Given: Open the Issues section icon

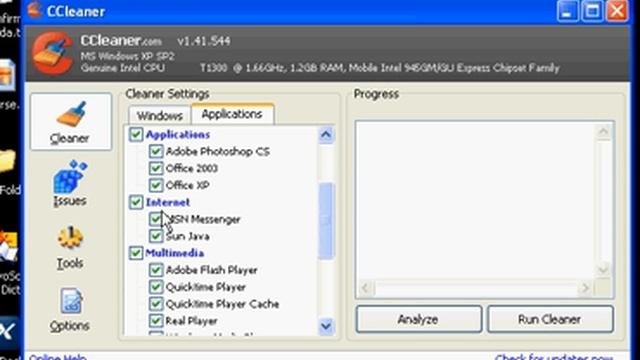Looking at the screenshot, I should point(70,177).
